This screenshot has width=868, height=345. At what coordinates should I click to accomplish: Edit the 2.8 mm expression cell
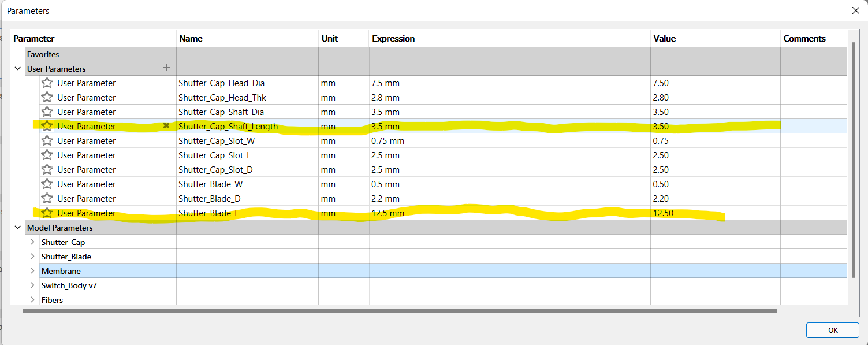click(x=510, y=97)
